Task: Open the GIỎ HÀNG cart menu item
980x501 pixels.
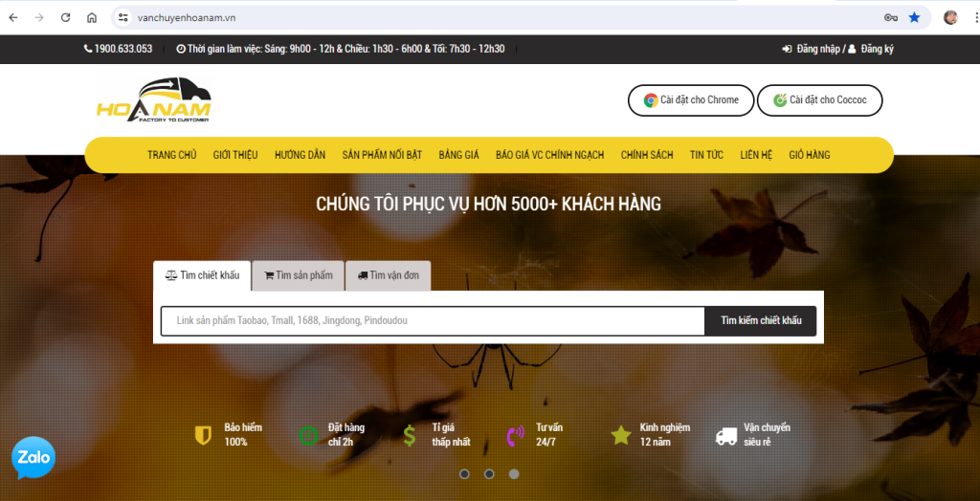Action: (810, 155)
